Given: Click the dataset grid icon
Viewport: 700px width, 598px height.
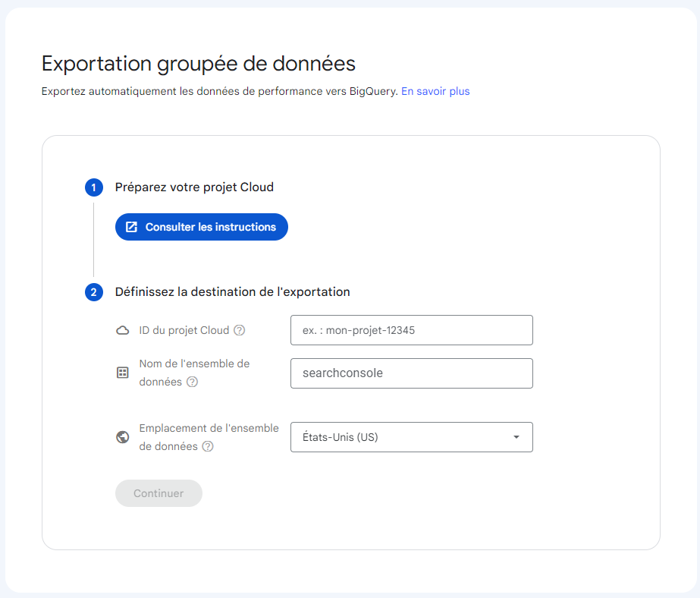Looking at the screenshot, I should pyautogui.click(x=122, y=373).
